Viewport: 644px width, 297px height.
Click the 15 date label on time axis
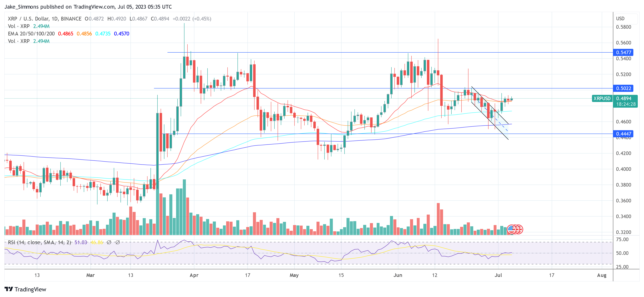pos(341,275)
